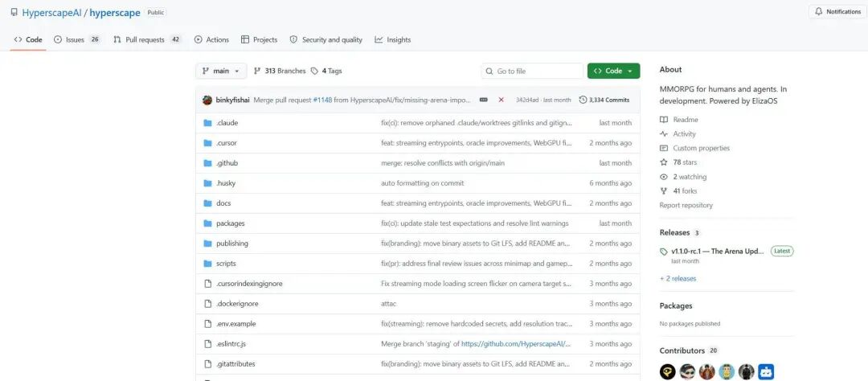View the 4 Tags link

[x=326, y=71]
